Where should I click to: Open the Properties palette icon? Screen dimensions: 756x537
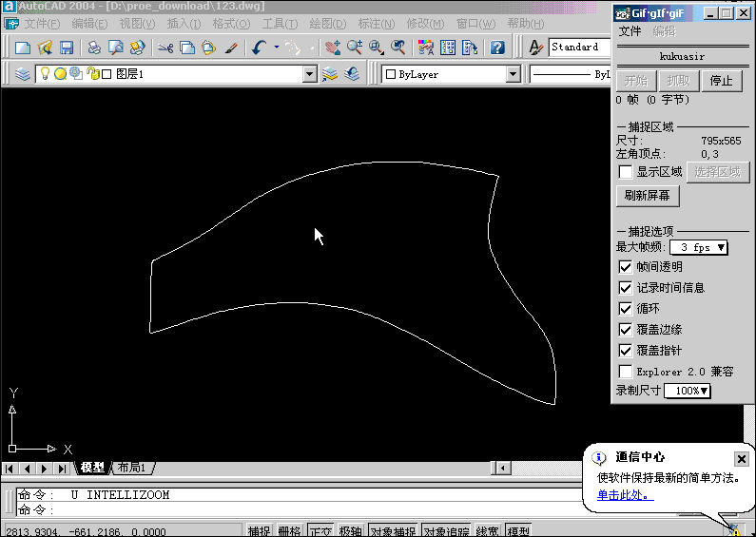coord(426,48)
